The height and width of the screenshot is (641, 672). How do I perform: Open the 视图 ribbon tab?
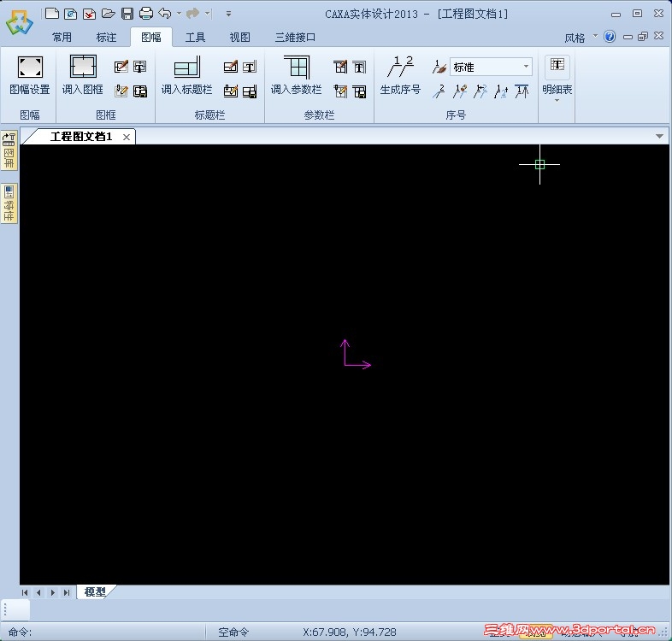point(239,38)
